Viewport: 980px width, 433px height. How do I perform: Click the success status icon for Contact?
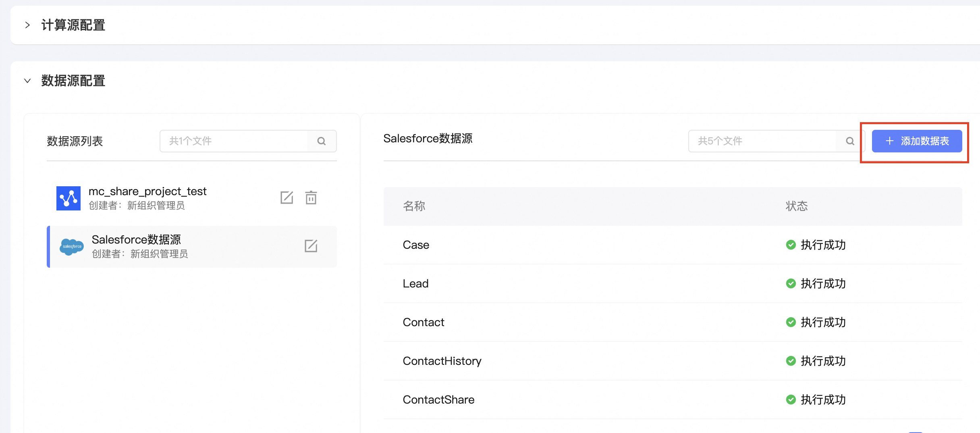pyautogui.click(x=791, y=323)
